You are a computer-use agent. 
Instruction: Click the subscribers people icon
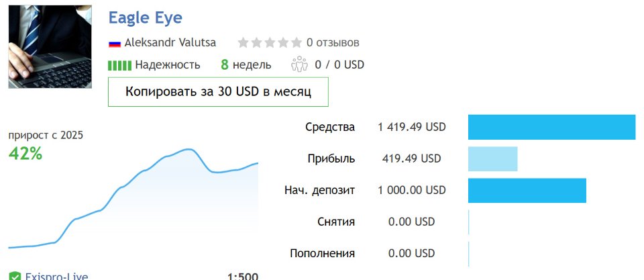[x=299, y=65]
